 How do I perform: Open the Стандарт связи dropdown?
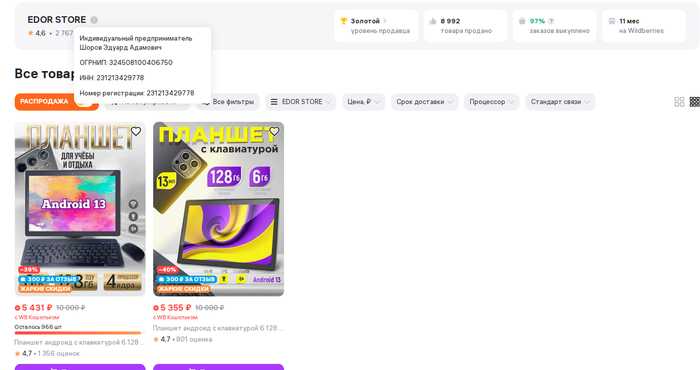560,102
